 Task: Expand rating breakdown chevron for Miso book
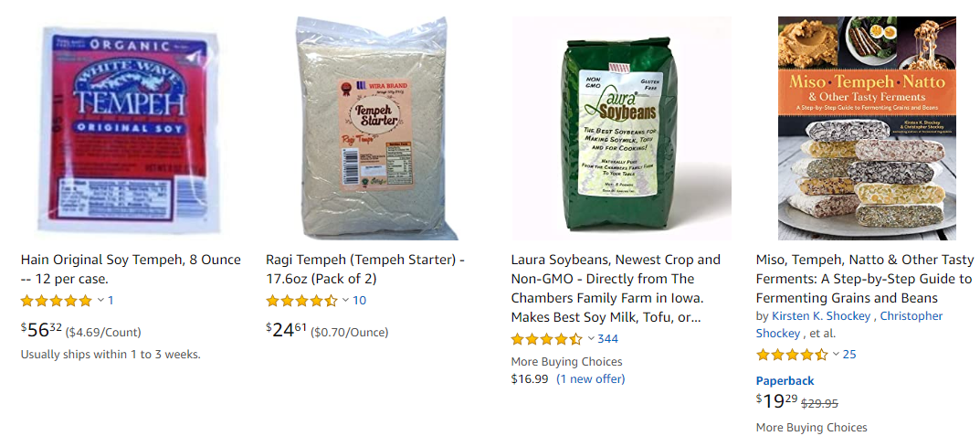[836, 356]
